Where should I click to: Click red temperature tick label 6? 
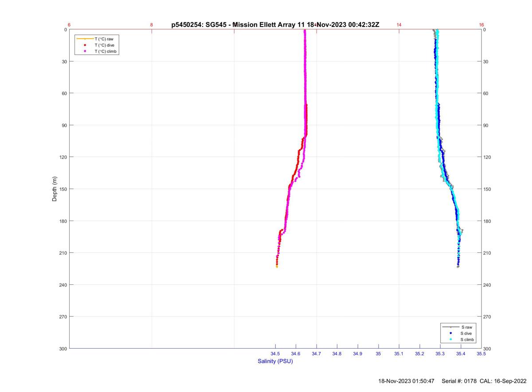point(69,25)
